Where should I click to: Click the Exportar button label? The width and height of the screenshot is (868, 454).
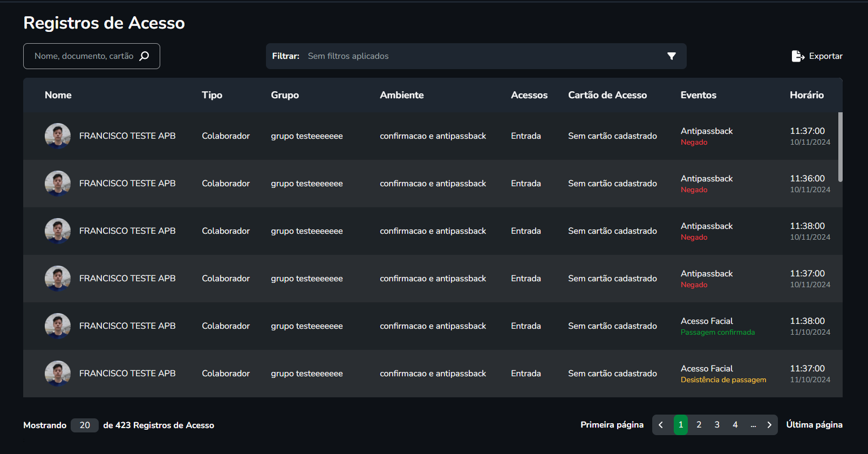click(825, 56)
